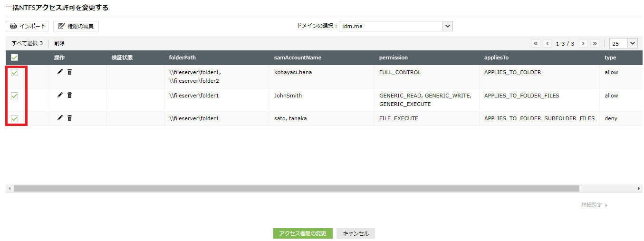The height and width of the screenshot is (241, 644).
Task: Click the \\fileserver\folder2 path text
Action: tap(194, 81)
